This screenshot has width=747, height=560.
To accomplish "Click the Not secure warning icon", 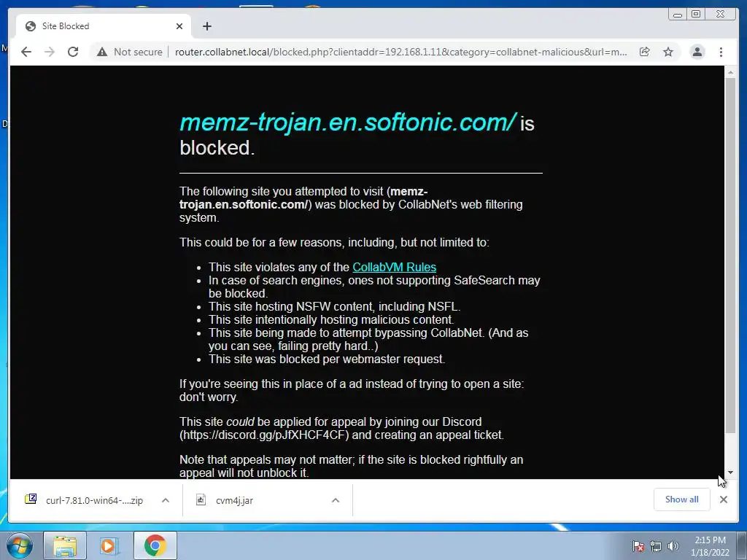I will click(x=102, y=52).
